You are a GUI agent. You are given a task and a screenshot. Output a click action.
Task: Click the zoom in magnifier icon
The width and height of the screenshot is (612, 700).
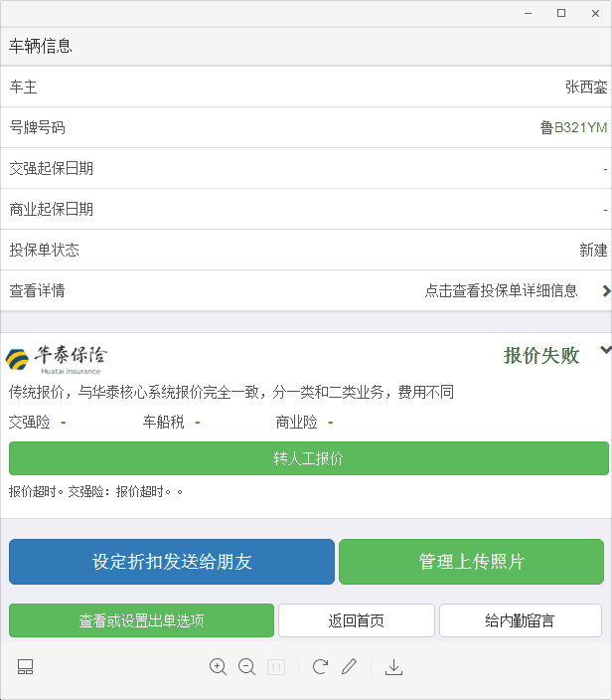pyautogui.click(x=219, y=667)
